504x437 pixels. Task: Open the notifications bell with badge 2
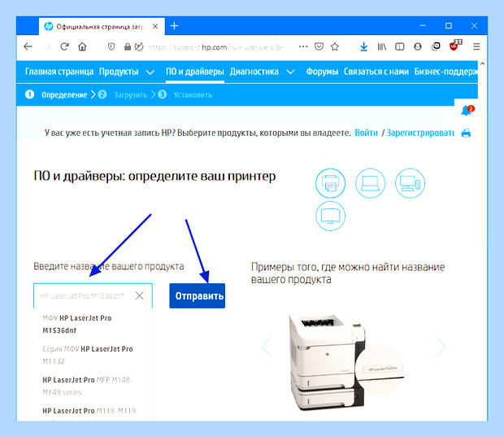[x=467, y=111]
